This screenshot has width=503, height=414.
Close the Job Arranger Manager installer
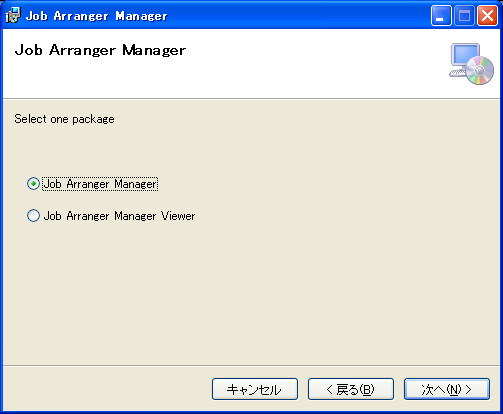[x=487, y=15]
